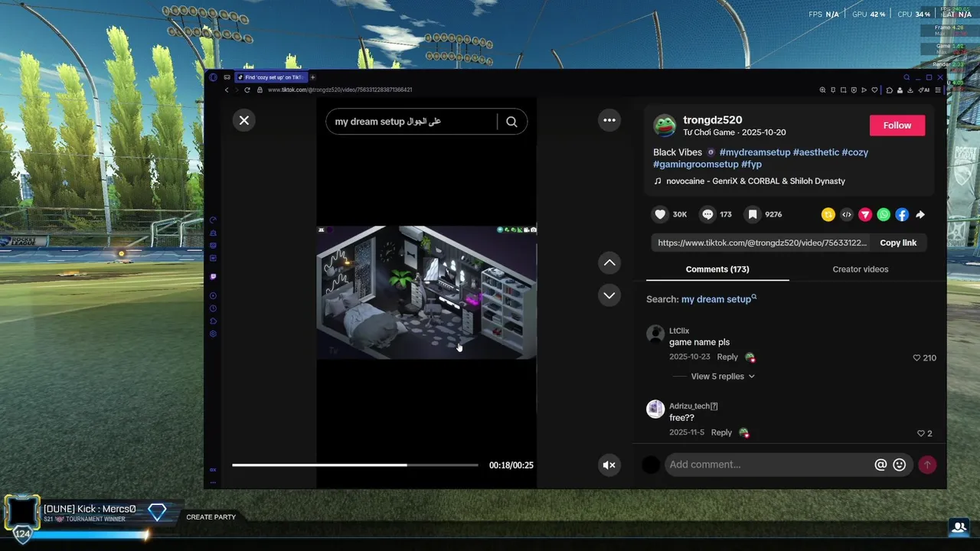Share the video to WhatsApp
980x551 pixels.
pyautogui.click(x=884, y=215)
